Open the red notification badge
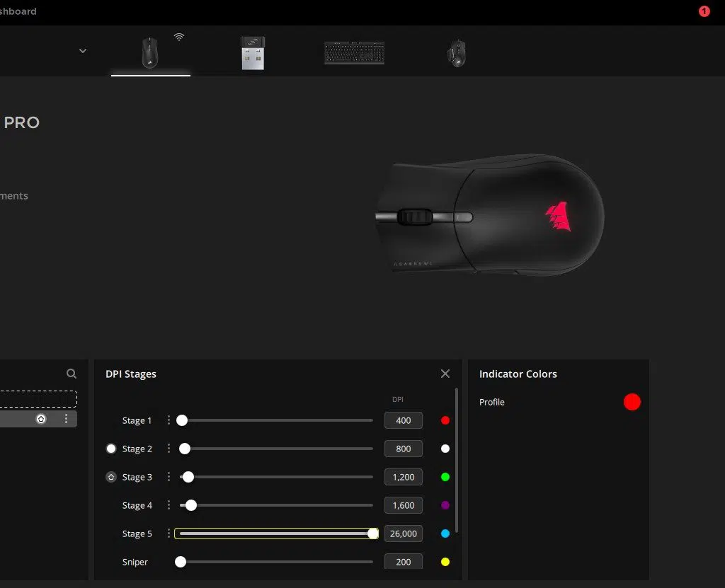The image size is (725, 588). pyautogui.click(x=704, y=11)
